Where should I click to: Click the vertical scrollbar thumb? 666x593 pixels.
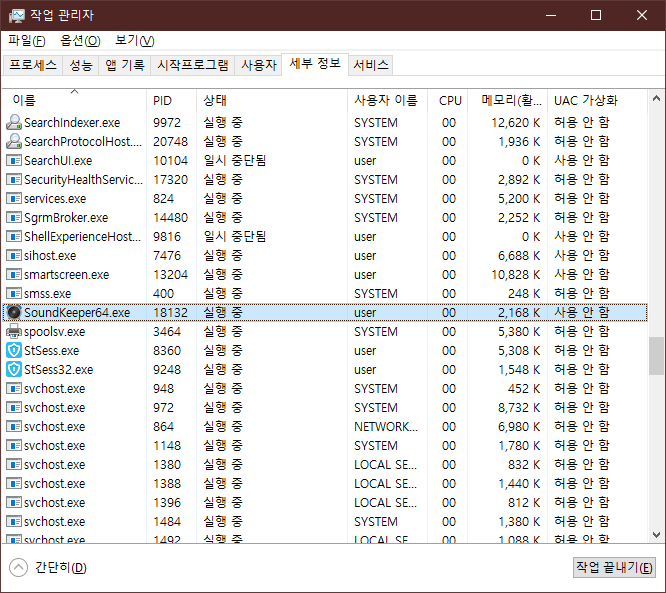click(x=656, y=356)
